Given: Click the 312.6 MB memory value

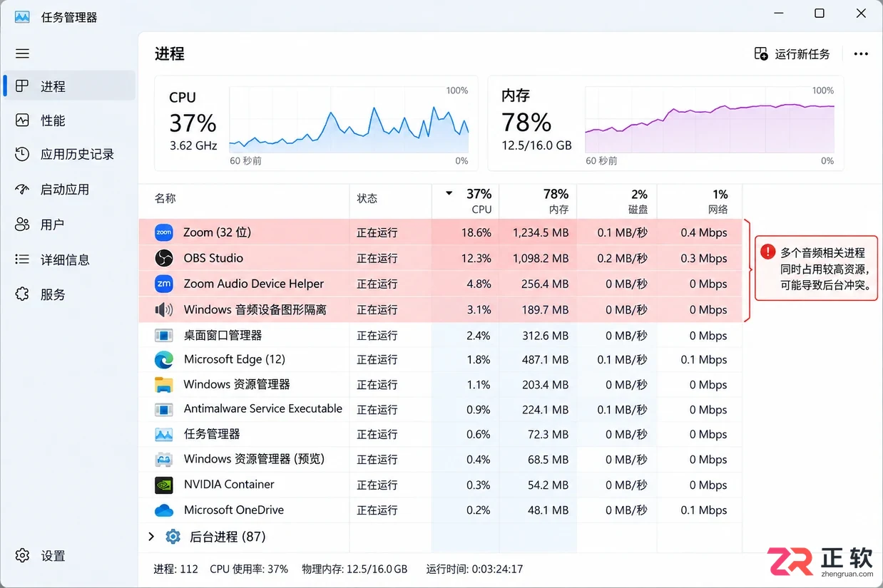Looking at the screenshot, I should [545, 336].
